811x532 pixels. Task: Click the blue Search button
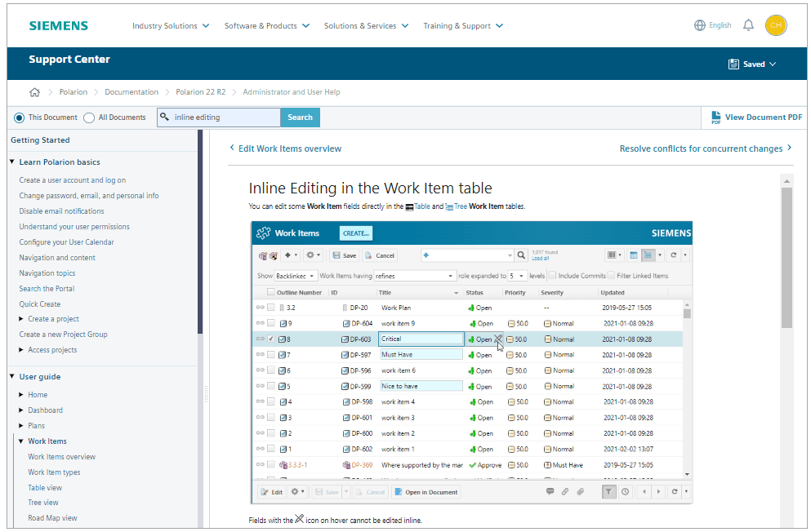(300, 117)
